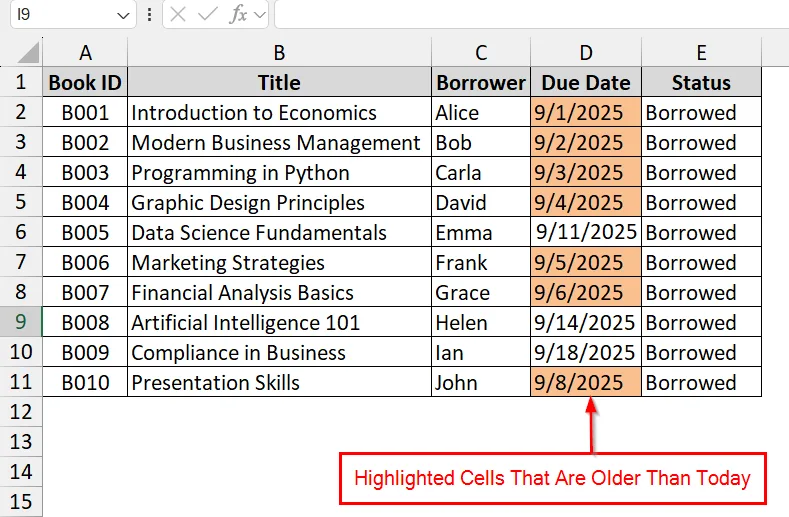Screen dimensions: 789x517
Task: Click Financial Analysis Basics cell
Action: tap(279, 292)
